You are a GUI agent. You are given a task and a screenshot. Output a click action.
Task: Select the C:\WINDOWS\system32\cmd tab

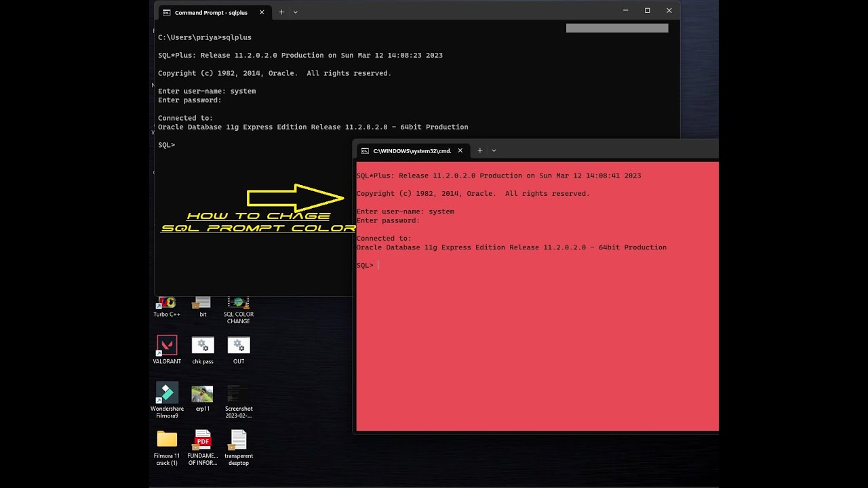pos(411,150)
